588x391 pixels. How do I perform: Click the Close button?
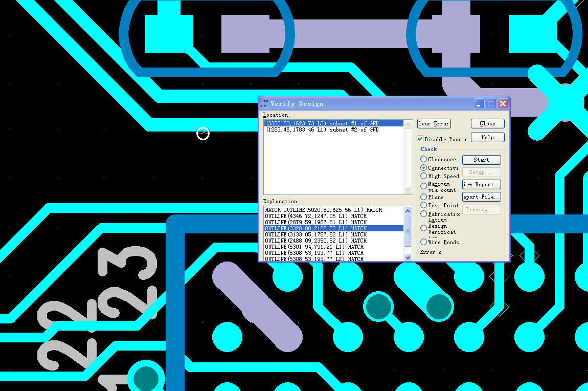[x=487, y=123]
